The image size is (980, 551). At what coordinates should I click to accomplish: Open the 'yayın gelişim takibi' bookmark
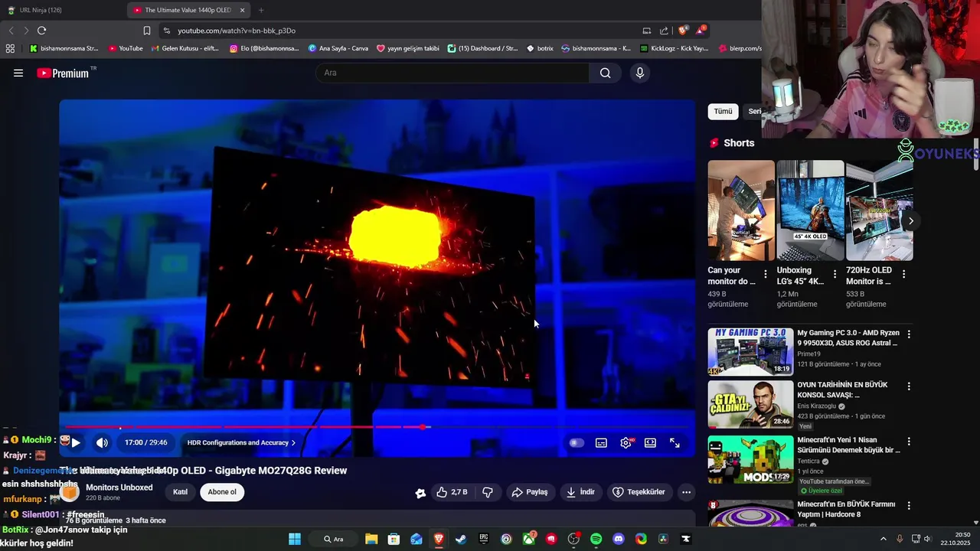408,48
